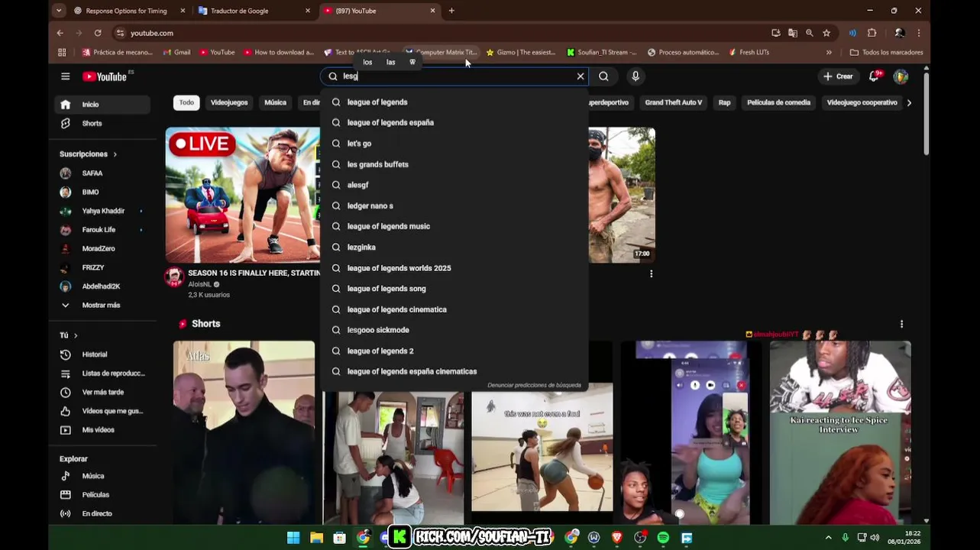Select suggestion "league of legends worlds 2025"
Image resolution: width=980 pixels, height=550 pixels.
[454, 268]
